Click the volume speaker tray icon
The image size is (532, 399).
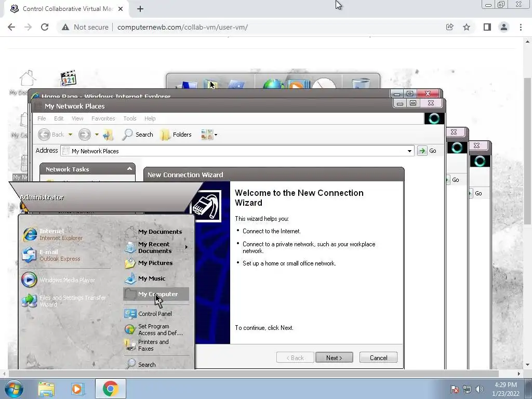coord(480,389)
